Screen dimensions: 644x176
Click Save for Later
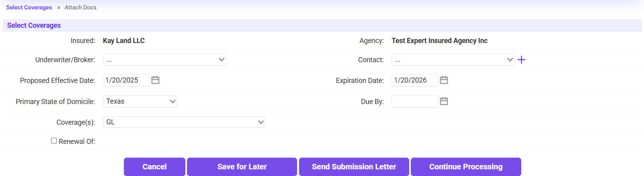(x=242, y=167)
